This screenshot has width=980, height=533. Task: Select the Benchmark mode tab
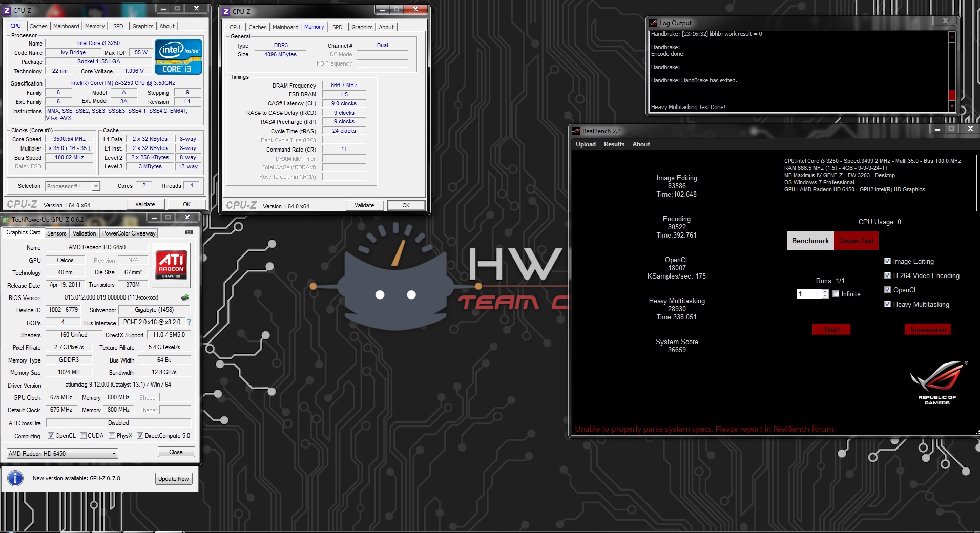tap(810, 241)
